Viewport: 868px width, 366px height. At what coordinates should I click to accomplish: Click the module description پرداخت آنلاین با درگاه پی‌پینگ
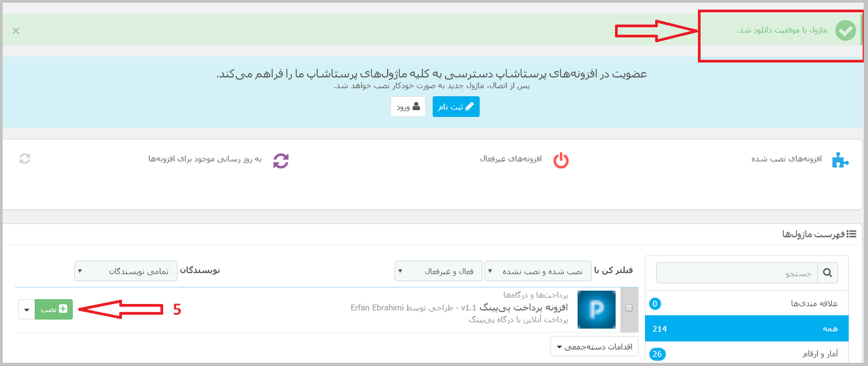pyautogui.click(x=518, y=320)
